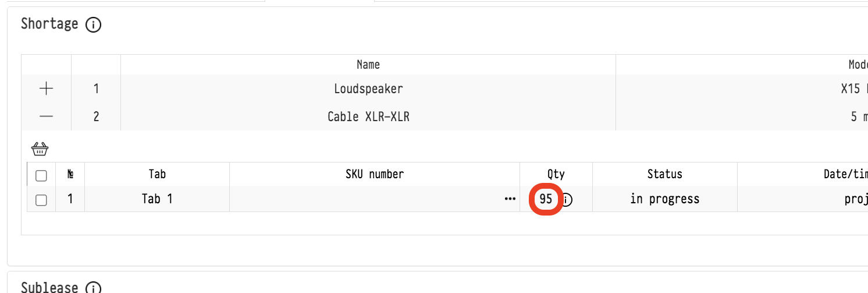Image resolution: width=868 pixels, height=293 pixels.
Task: Toggle the select-all checkbox in table header
Action: point(41,175)
